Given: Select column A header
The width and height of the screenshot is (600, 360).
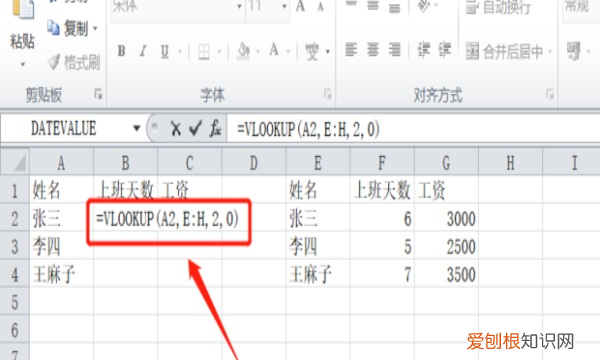Looking at the screenshot, I should [61, 163].
